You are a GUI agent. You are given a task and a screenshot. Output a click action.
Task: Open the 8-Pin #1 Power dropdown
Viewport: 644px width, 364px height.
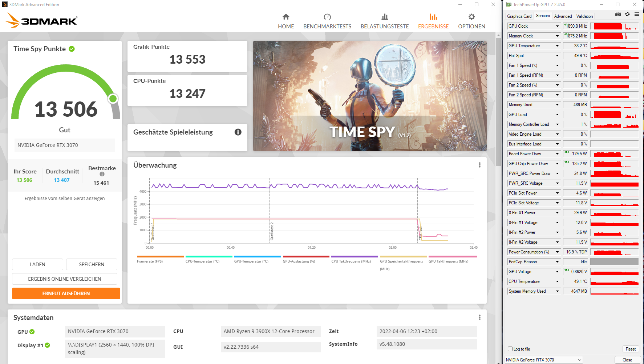(557, 213)
